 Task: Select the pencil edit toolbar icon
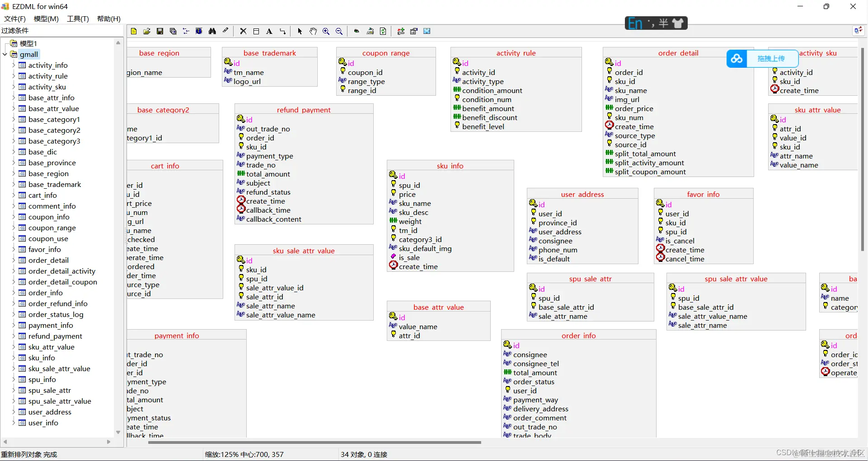(x=225, y=31)
